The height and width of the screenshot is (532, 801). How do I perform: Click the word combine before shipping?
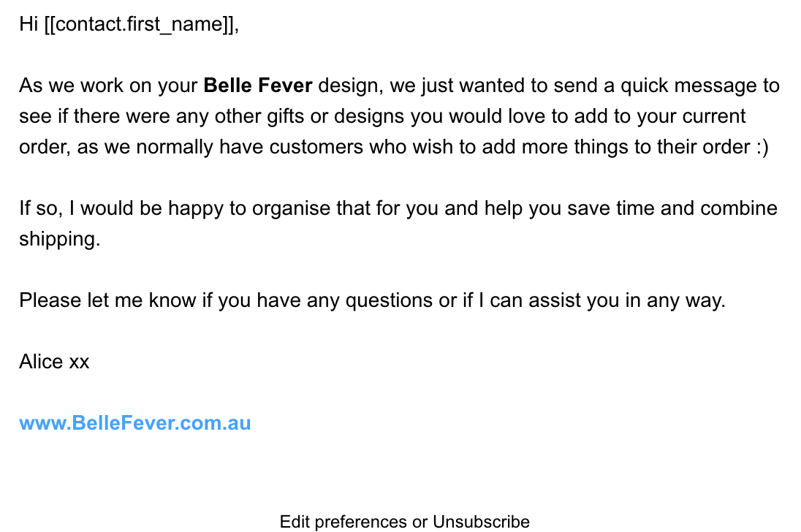[x=739, y=208]
